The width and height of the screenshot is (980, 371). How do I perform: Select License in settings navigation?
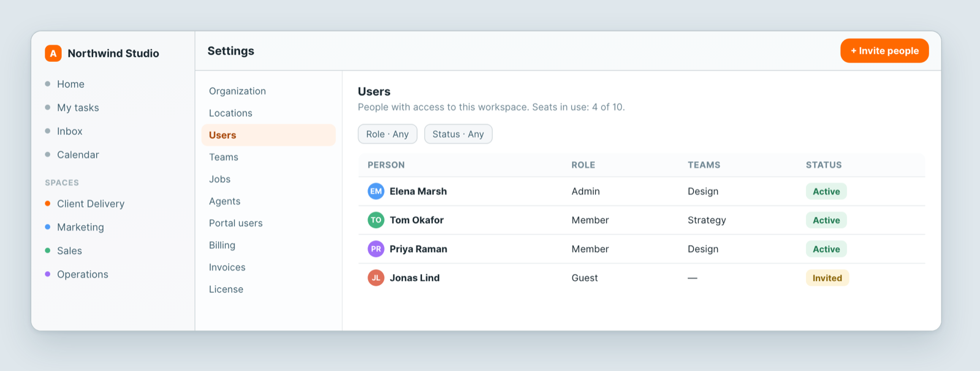coord(268,289)
